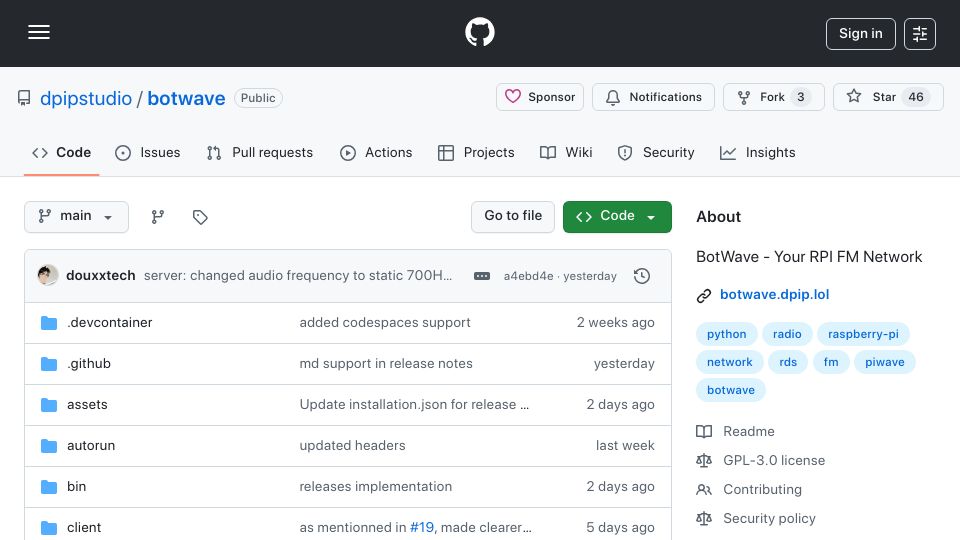Open 'md support in release notes' commit
The image size is (960, 540).
(x=386, y=364)
